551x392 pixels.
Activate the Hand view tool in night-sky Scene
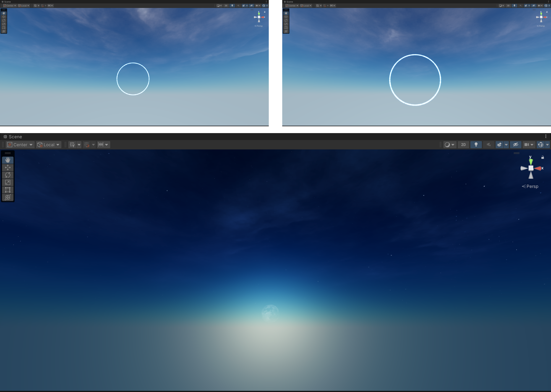pos(8,160)
